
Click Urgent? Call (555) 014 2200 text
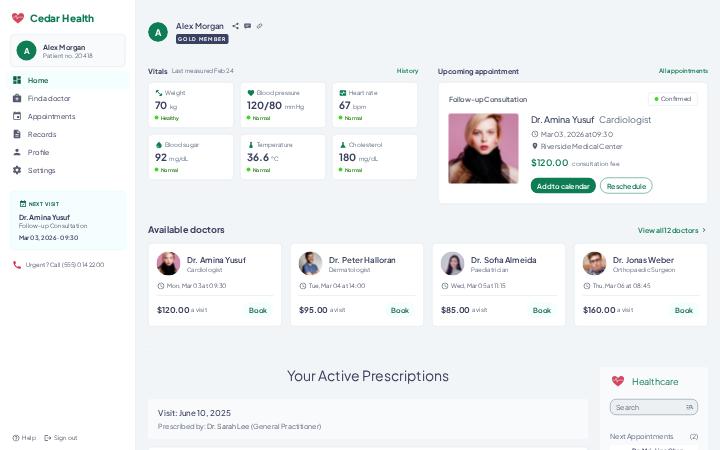(x=65, y=265)
